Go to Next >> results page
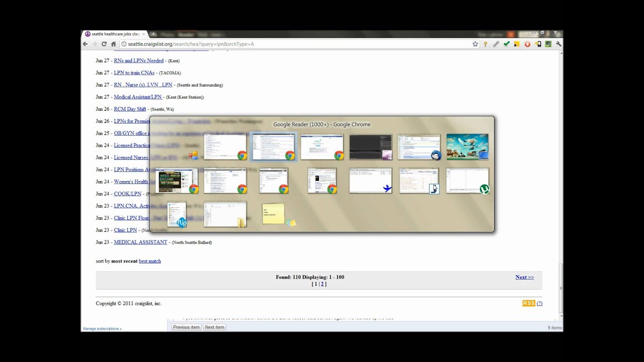This screenshot has height=362, width=644. tap(524, 277)
